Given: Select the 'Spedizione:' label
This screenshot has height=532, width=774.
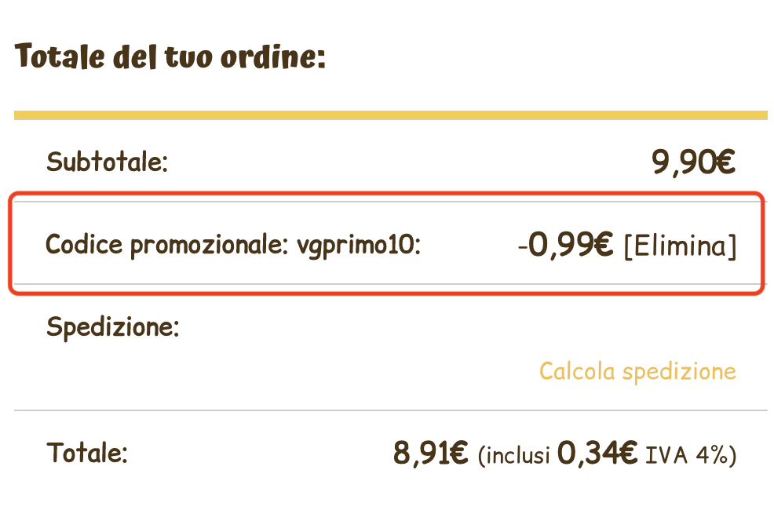Looking at the screenshot, I should pos(113,326).
